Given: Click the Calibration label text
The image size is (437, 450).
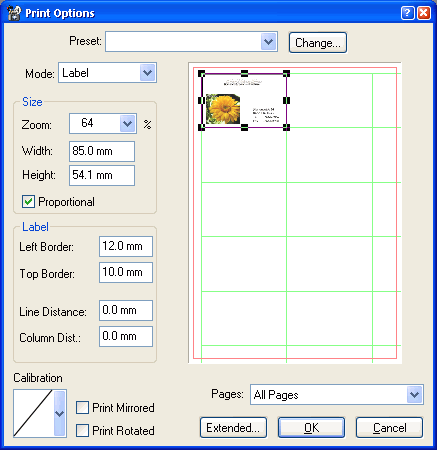Looking at the screenshot, I should pyautogui.click(x=38, y=378).
